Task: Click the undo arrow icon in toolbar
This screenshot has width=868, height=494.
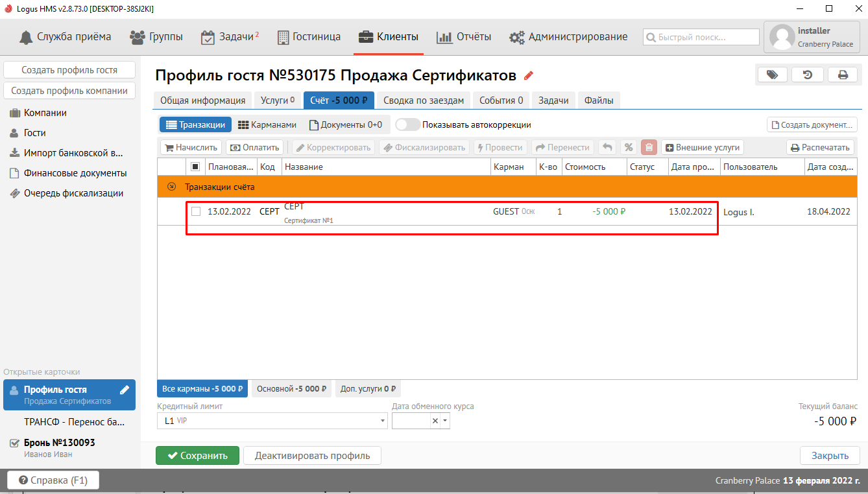Action: pyautogui.click(x=607, y=147)
